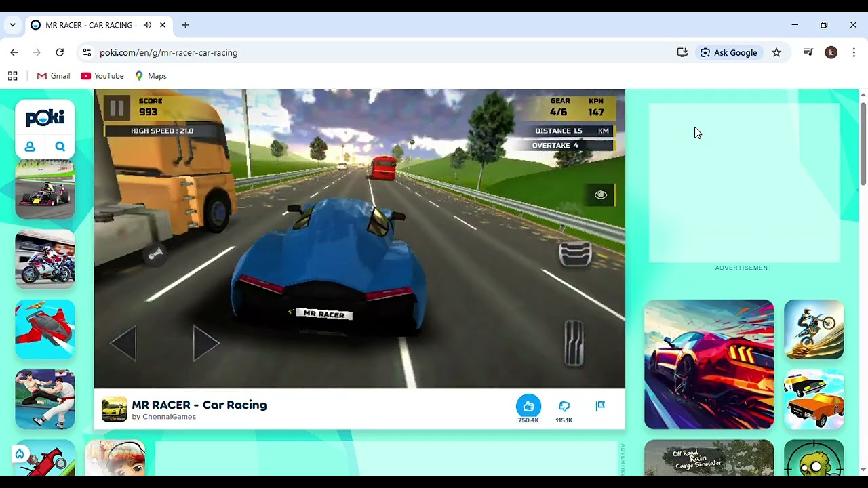Open the YouTube bookmark
Screen dimensions: 868x488
pos(102,76)
